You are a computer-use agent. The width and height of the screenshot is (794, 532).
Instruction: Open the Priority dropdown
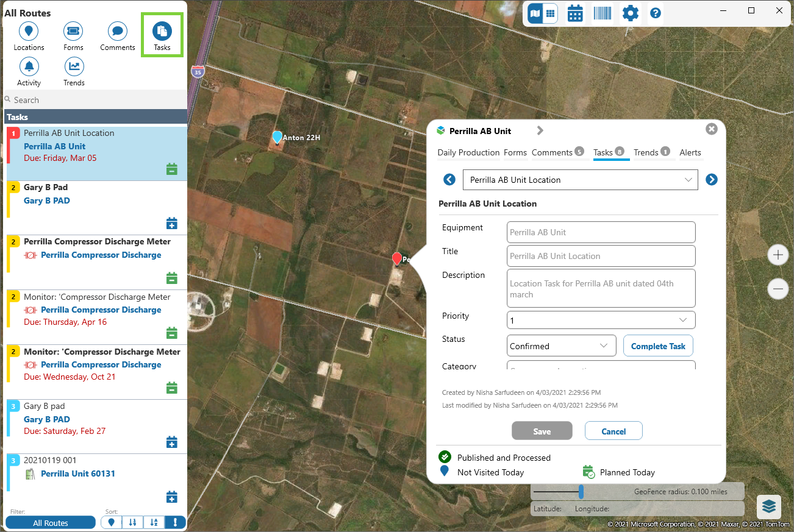682,320
